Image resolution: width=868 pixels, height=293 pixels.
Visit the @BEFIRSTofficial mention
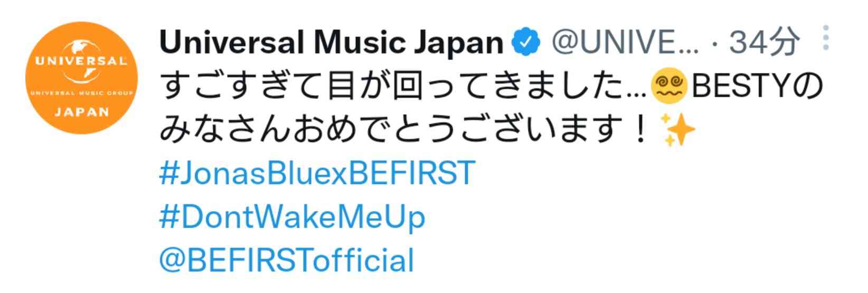[x=287, y=260]
